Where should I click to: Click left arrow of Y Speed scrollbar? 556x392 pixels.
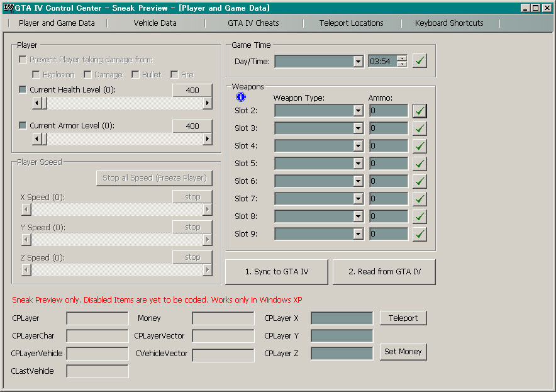coord(26,240)
